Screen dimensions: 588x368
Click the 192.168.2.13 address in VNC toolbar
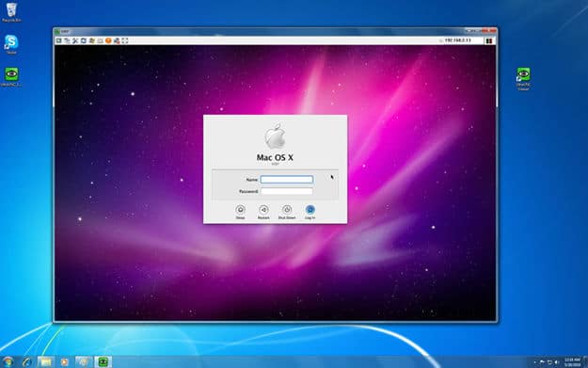[x=457, y=40]
